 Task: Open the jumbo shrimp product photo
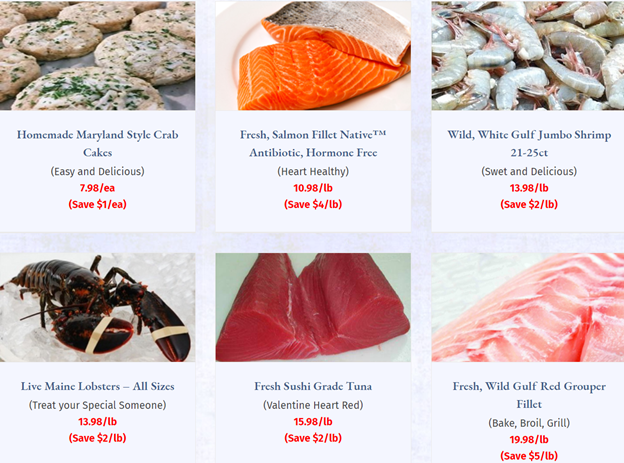(528, 55)
